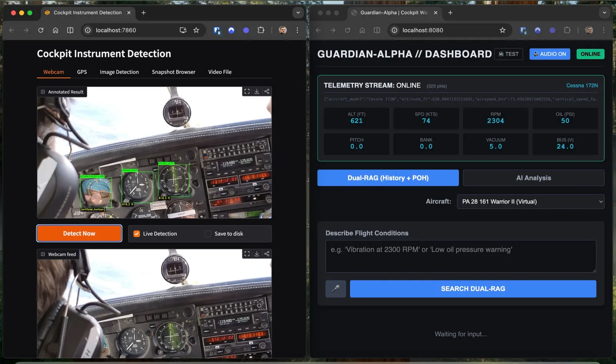This screenshot has height=364, width=616.
Task: Open new tab in Guardian-Alpha window
Action: click(450, 13)
